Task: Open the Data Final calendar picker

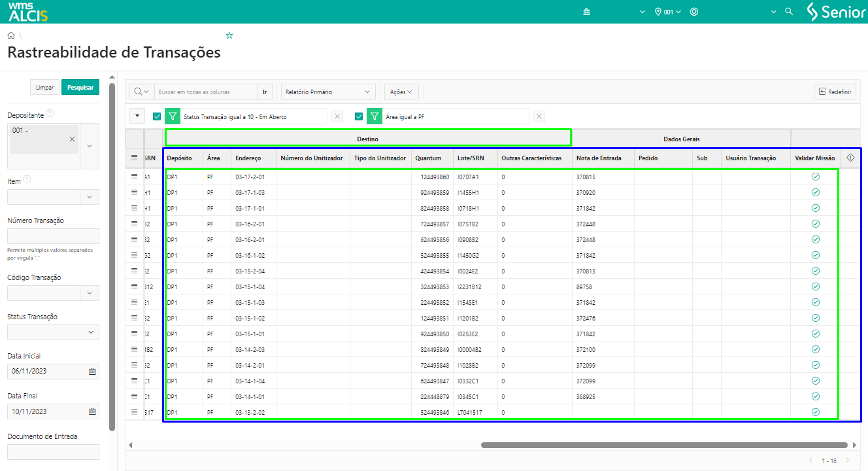Action: tap(92, 411)
